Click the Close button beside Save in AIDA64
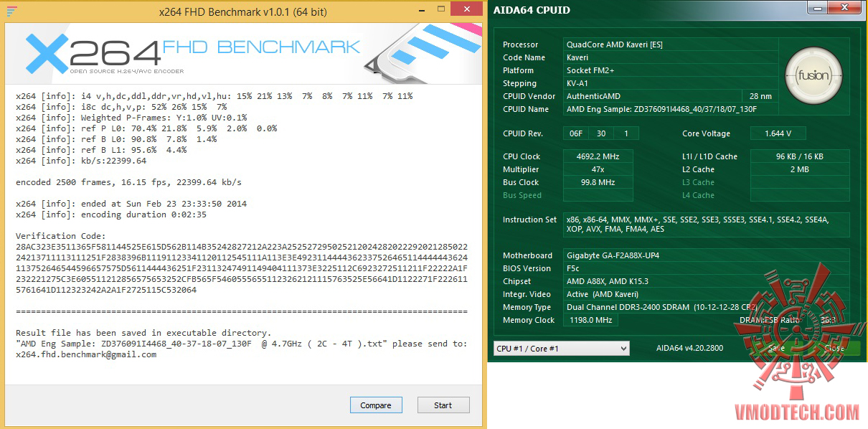Image resolution: width=868 pixels, height=429 pixels. (x=834, y=348)
